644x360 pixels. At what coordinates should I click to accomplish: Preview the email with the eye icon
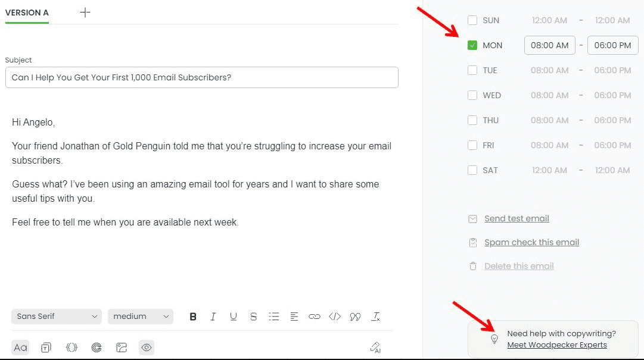point(147,347)
